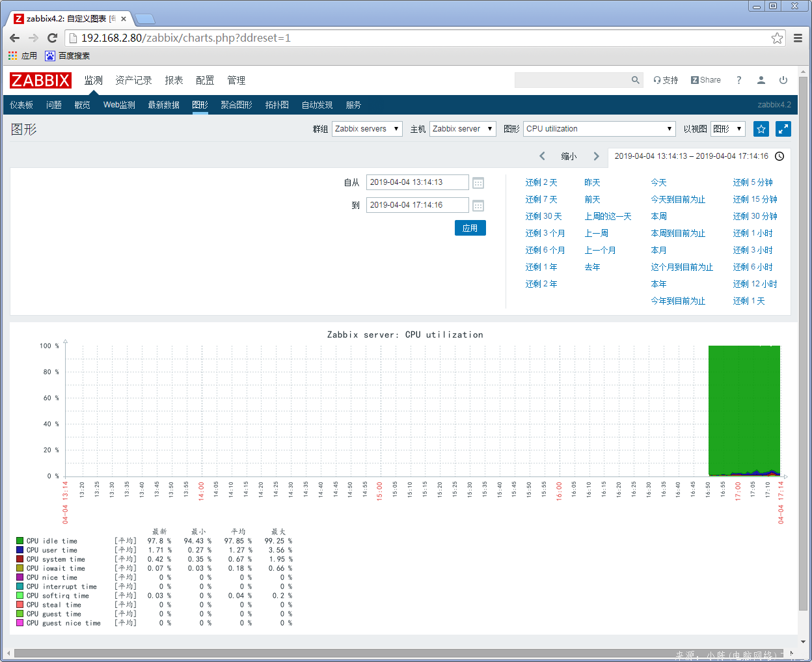Click CPU guest nice time magenta swatch
Screen dimensions: 812x662
[20, 623]
